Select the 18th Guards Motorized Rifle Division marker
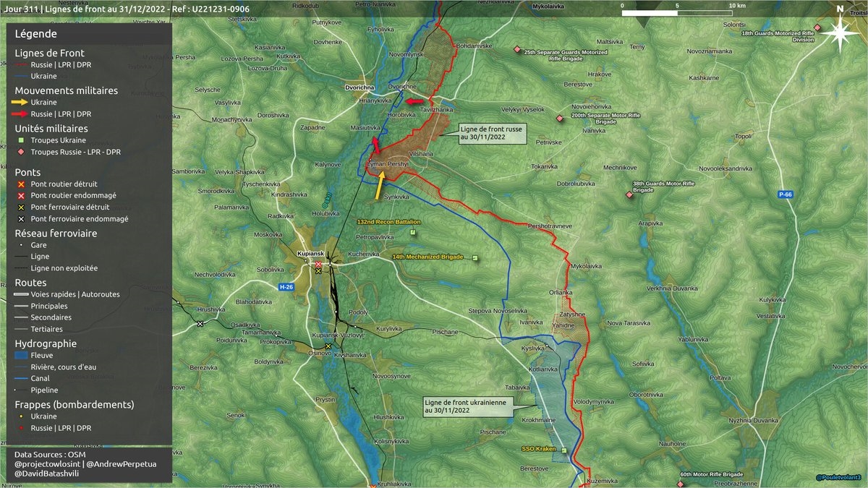Screen dimensions: 868x488 [817, 27]
